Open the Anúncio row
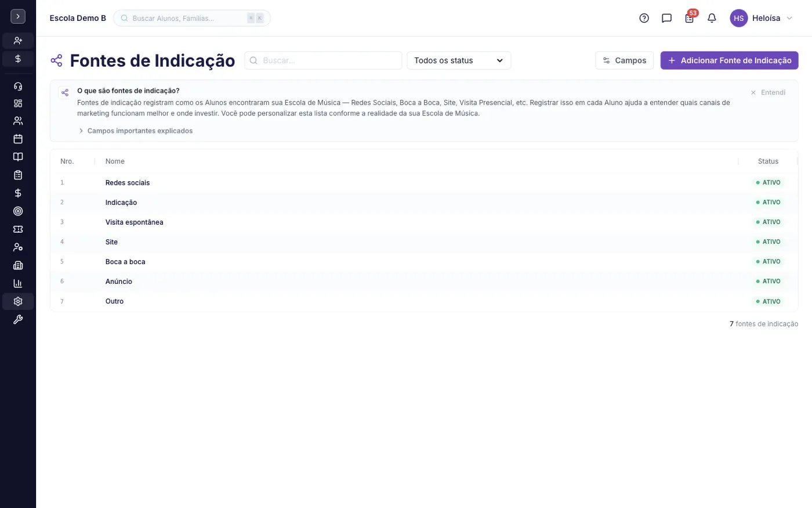The width and height of the screenshot is (812, 508). [424, 281]
